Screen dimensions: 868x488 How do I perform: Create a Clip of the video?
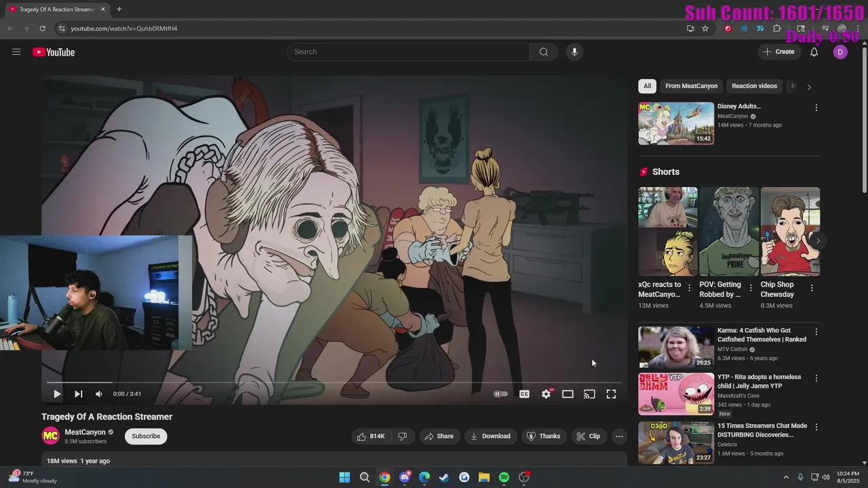(x=588, y=436)
